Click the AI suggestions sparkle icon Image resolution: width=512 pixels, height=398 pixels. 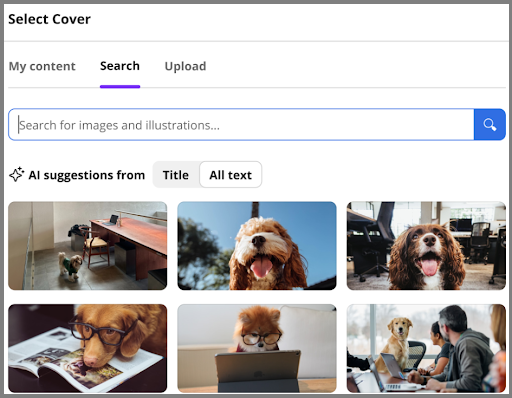pyautogui.click(x=17, y=174)
